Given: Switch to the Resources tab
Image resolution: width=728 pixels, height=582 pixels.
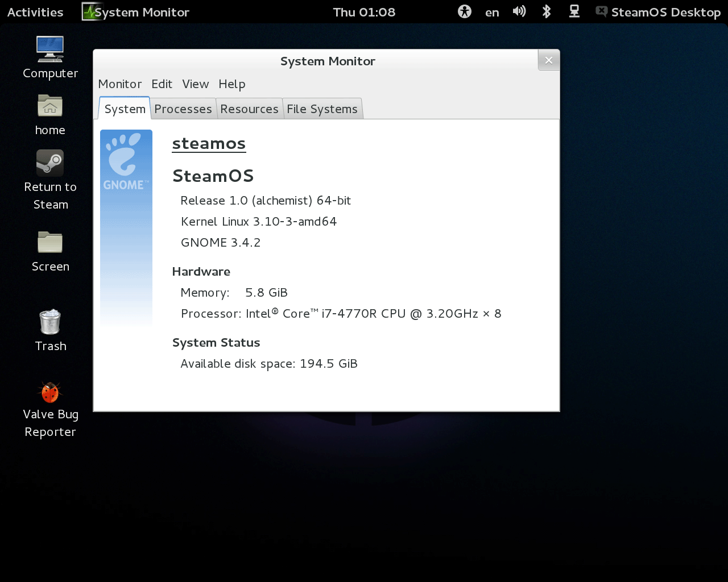Looking at the screenshot, I should pyautogui.click(x=249, y=109).
